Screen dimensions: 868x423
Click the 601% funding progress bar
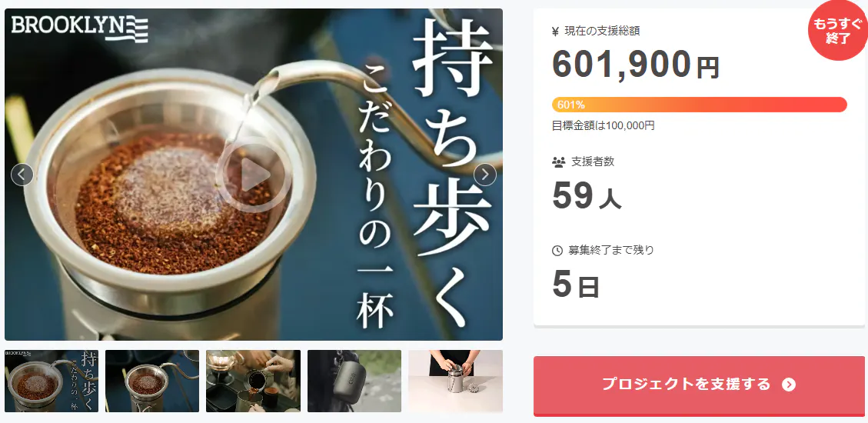click(699, 105)
